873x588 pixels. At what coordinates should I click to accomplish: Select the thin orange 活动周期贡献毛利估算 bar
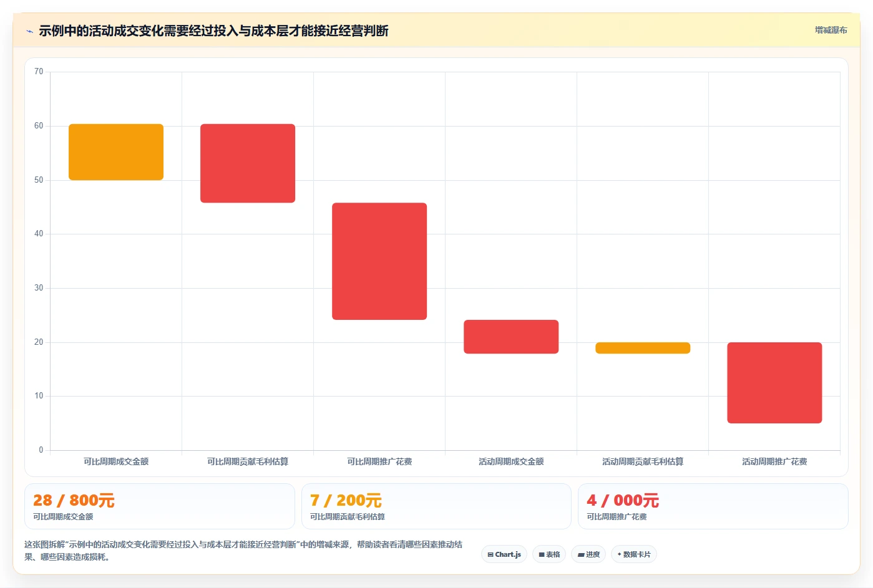pyautogui.click(x=643, y=348)
